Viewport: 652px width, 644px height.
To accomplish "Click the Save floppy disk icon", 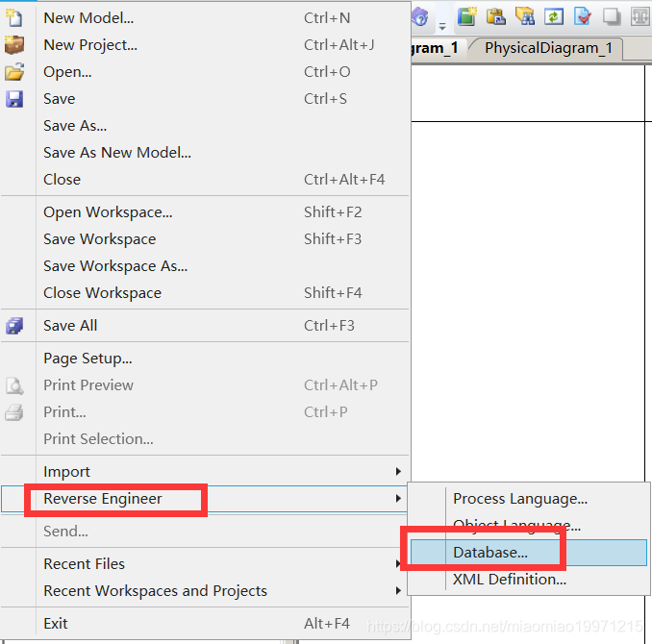I will click(14, 99).
